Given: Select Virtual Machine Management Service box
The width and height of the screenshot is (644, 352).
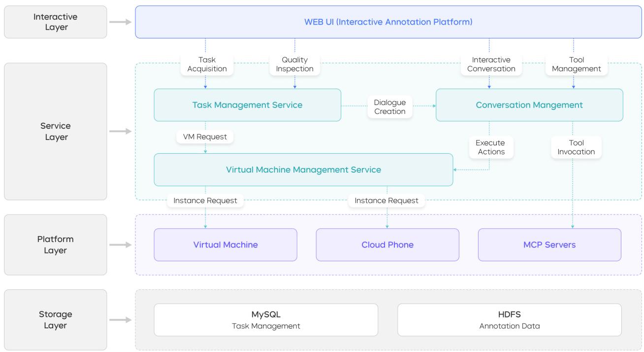Looking at the screenshot, I should coord(303,170).
